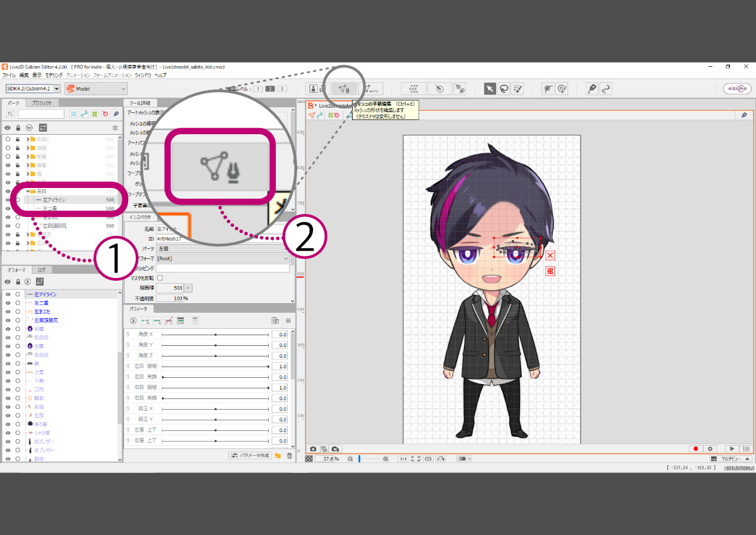Screen dimensions: 756x535
Task: Create new parameter group folder icon
Action: [278, 456]
